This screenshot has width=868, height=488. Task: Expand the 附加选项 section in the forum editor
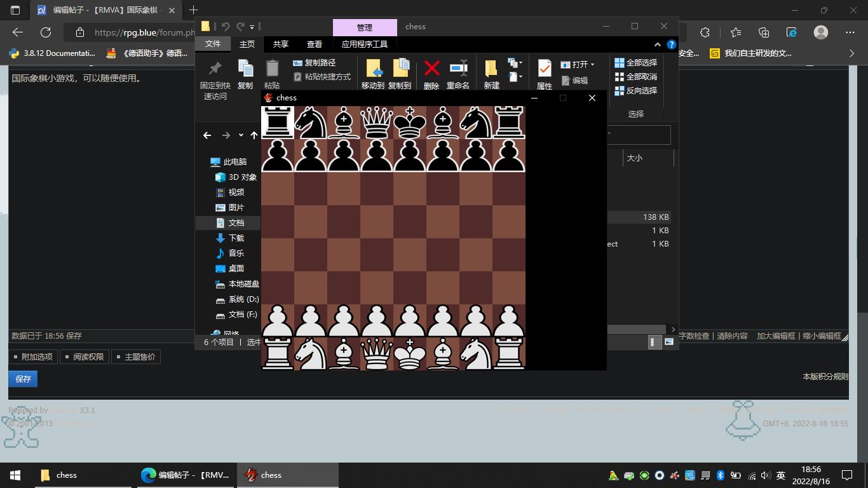pos(33,357)
